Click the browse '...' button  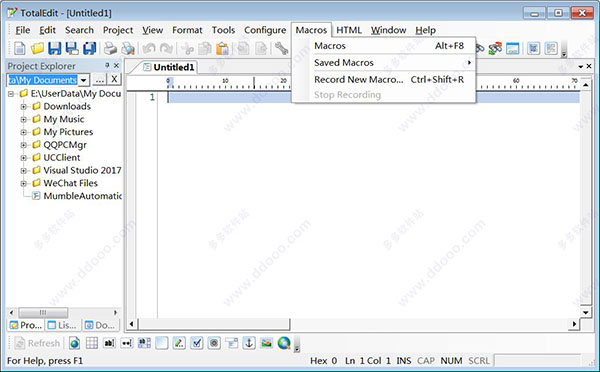99,80
